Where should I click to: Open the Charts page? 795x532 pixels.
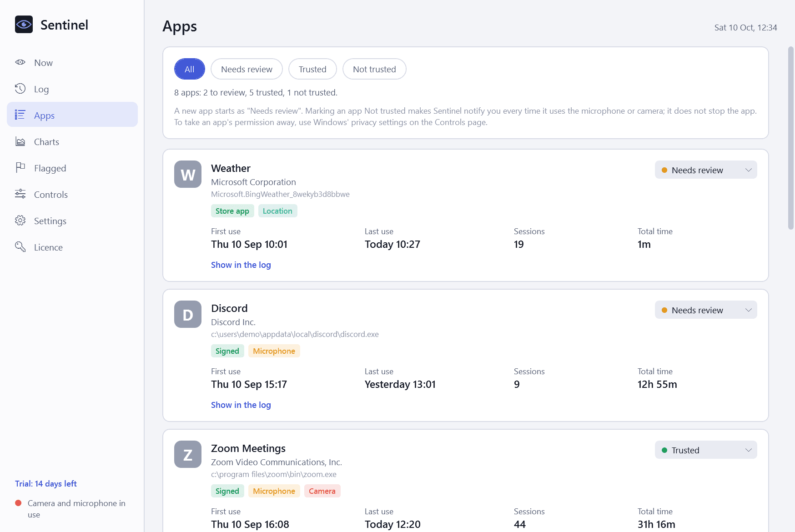72,142
